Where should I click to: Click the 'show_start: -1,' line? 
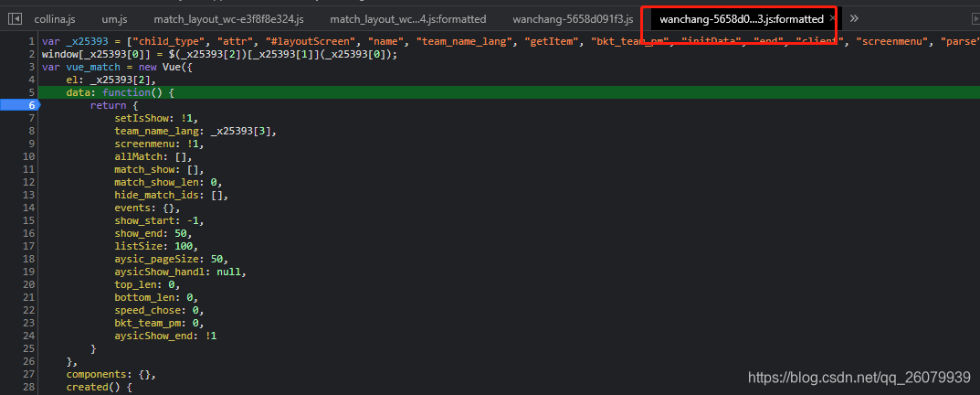159,220
